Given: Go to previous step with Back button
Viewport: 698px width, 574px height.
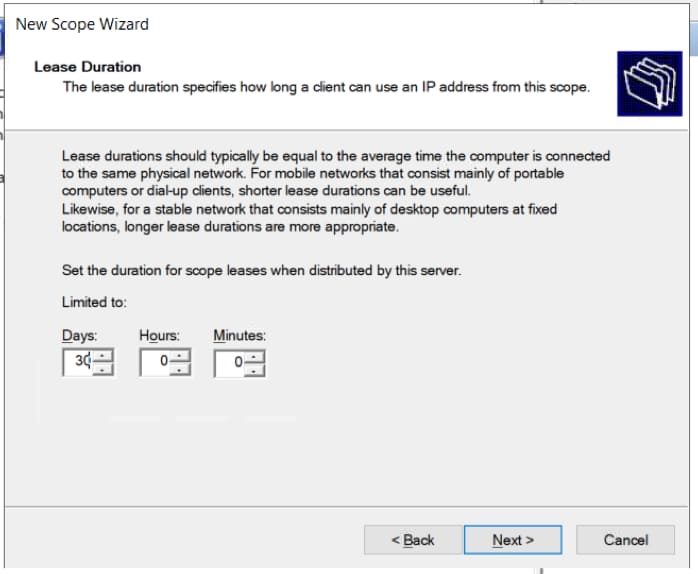Looking at the screenshot, I should pos(412,540).
